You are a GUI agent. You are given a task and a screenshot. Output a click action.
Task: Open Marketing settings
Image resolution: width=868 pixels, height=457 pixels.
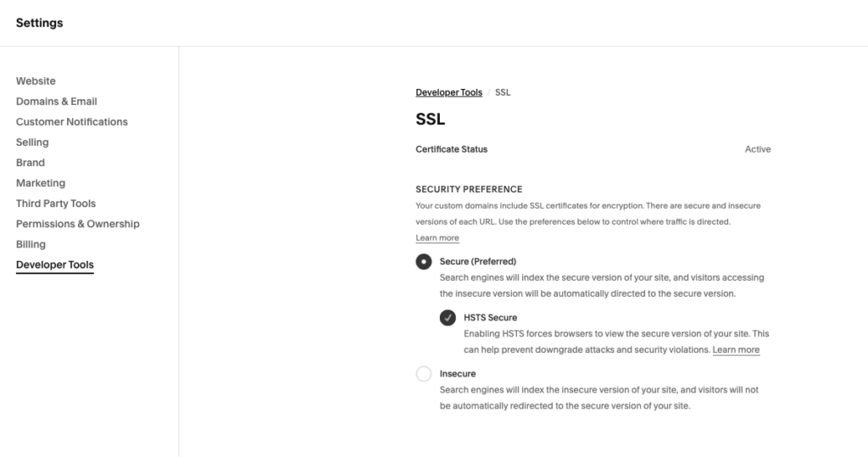point(41,183)
